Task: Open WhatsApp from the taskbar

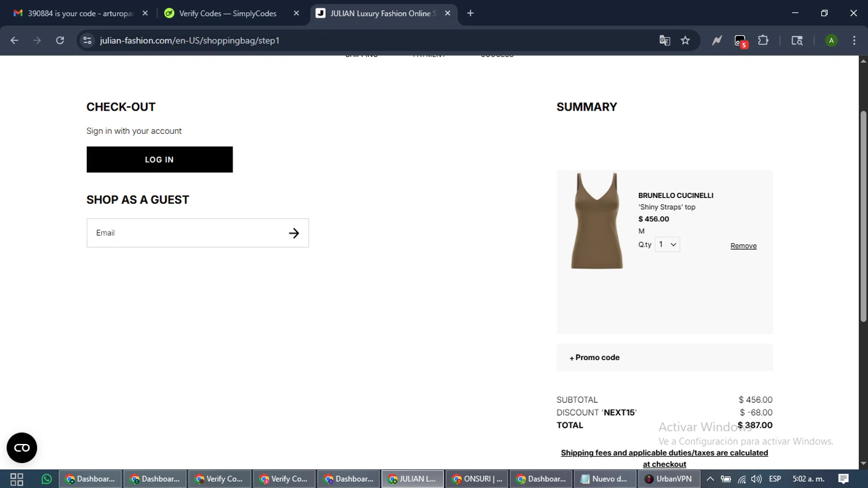Action: pyautogui.click(x=46, y=479)
